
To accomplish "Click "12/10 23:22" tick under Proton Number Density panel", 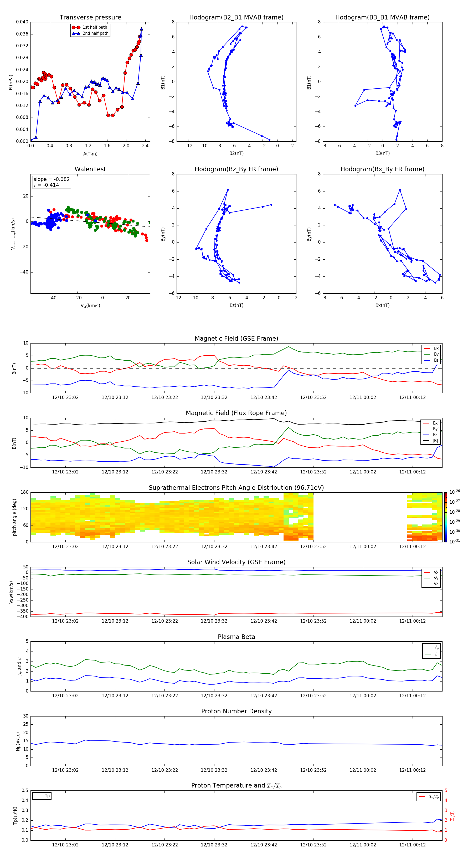I will point(164,770).
